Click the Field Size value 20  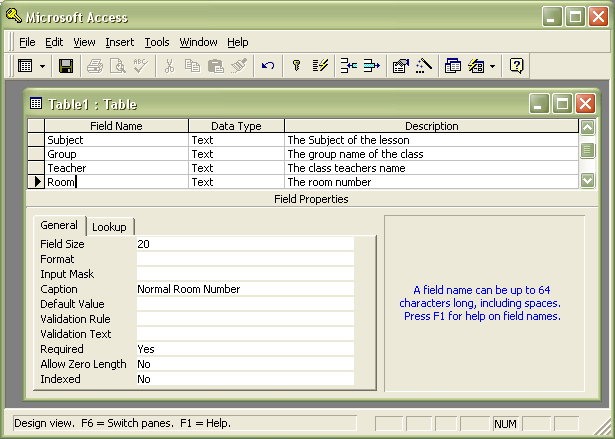click(x=245, y=244)
